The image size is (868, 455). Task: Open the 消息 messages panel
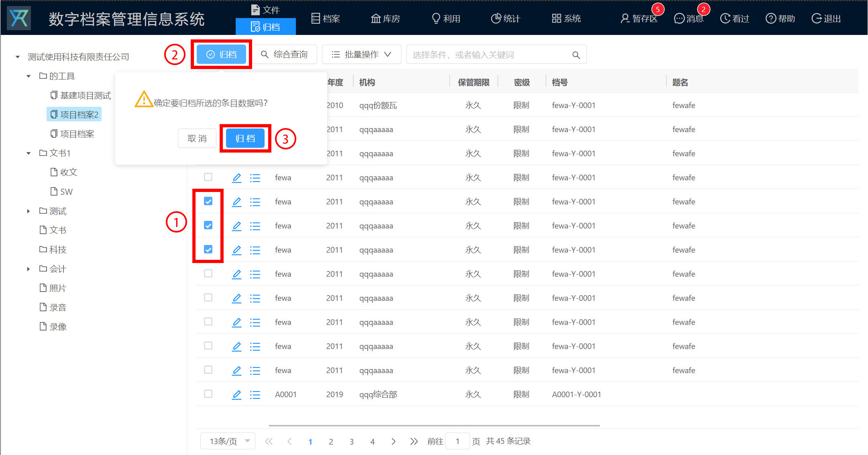(689, 18)
